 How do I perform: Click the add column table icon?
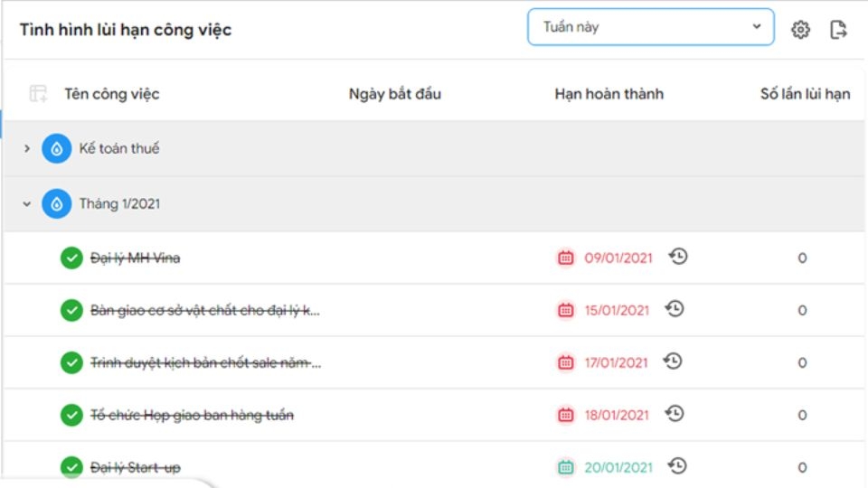tap(38, 93)
